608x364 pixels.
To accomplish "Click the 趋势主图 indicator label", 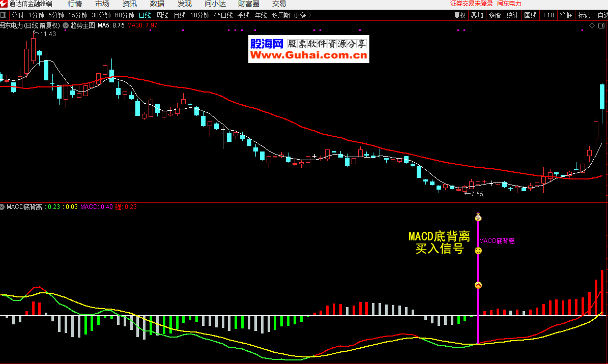I will click(x=82, y=25).
